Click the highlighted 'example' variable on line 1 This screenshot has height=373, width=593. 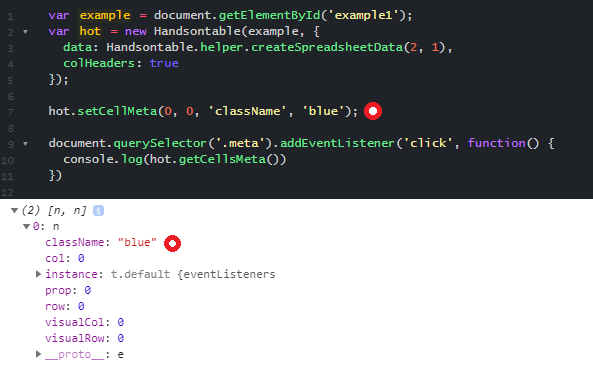point(105,15)
